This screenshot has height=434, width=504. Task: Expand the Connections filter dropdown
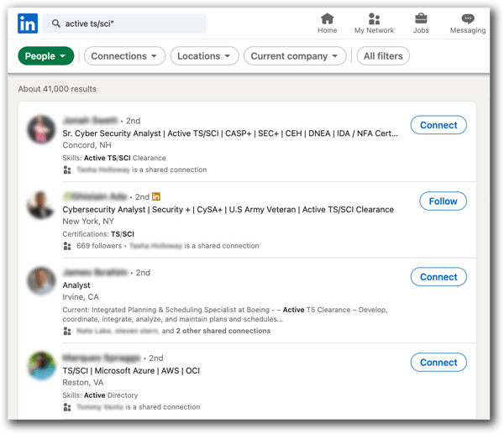click(124, 56)
